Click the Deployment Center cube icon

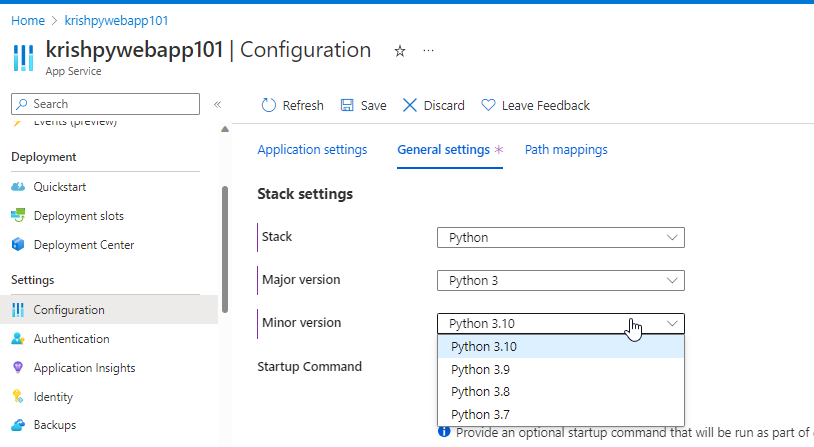tap(18, 245)
